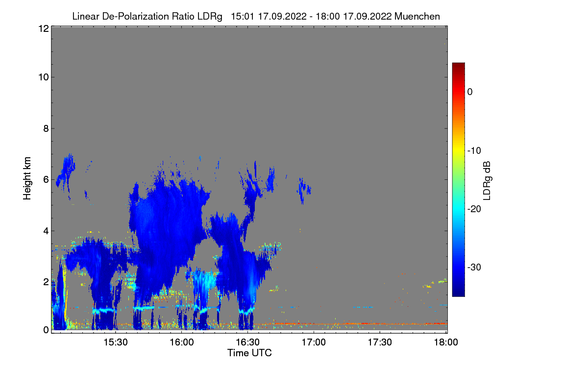
Task: Click the colorbar value '-30'
Action: pos(475,268)
